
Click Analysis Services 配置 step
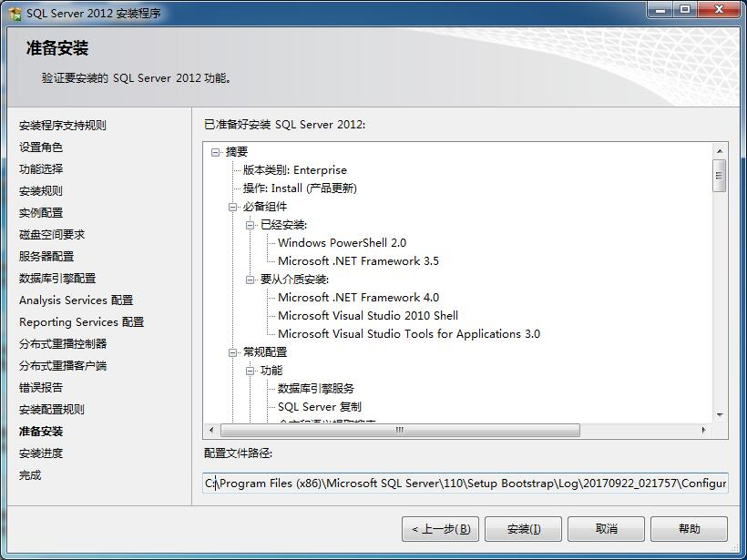click(x=77, y=300)
